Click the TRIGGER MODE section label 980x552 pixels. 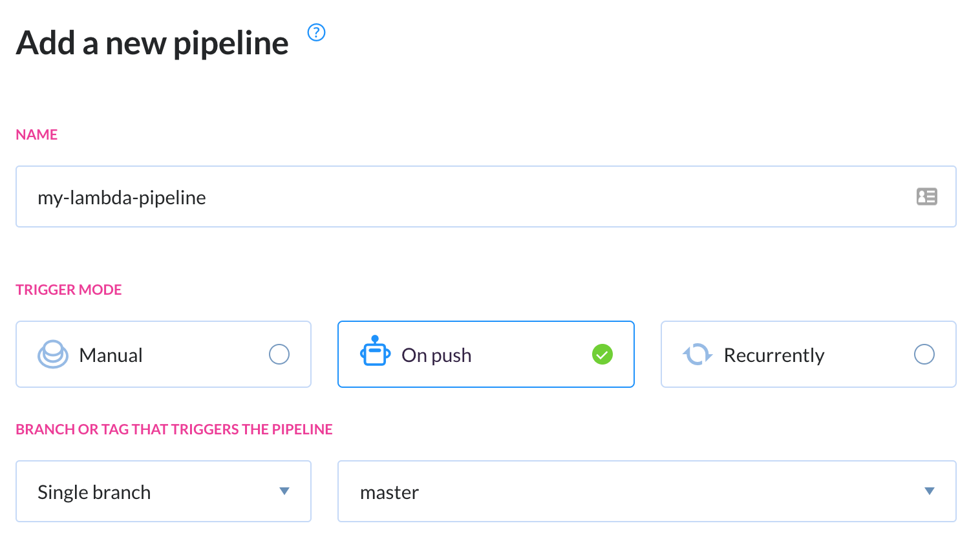click(x=69, y=290)
